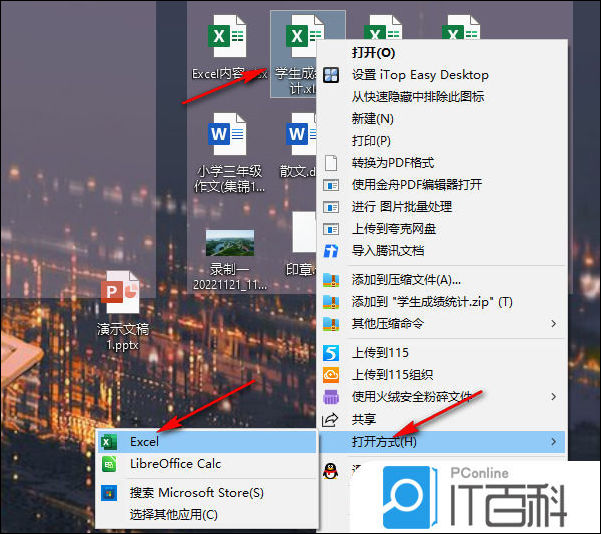601x534 pixels.
Task: Click the green Excel icon in submenu
Action: click(109, 442)
